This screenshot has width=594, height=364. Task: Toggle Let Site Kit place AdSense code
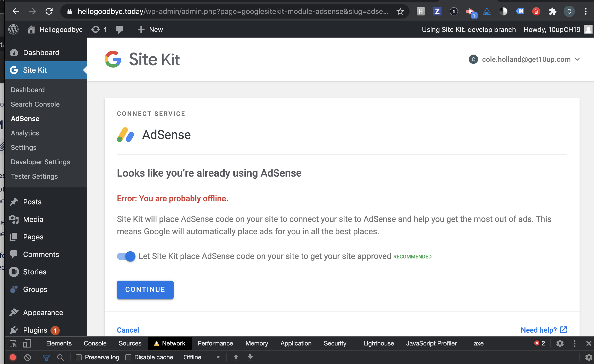(x=126, y=256)
